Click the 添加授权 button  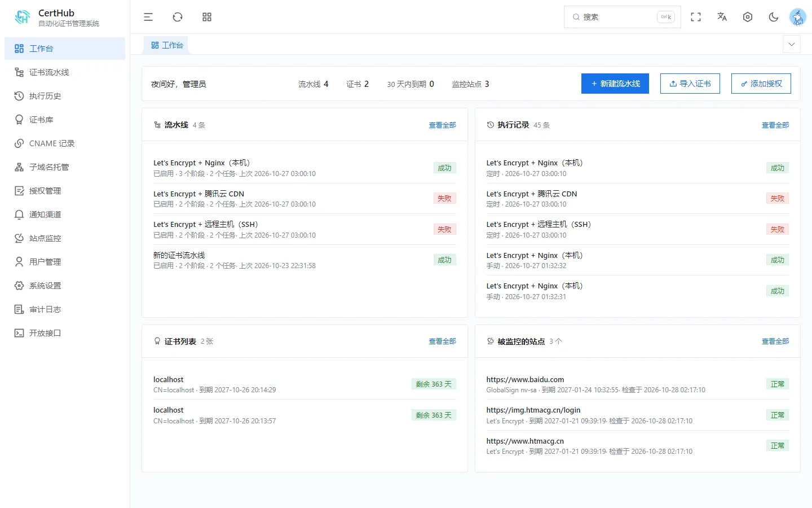761,84
